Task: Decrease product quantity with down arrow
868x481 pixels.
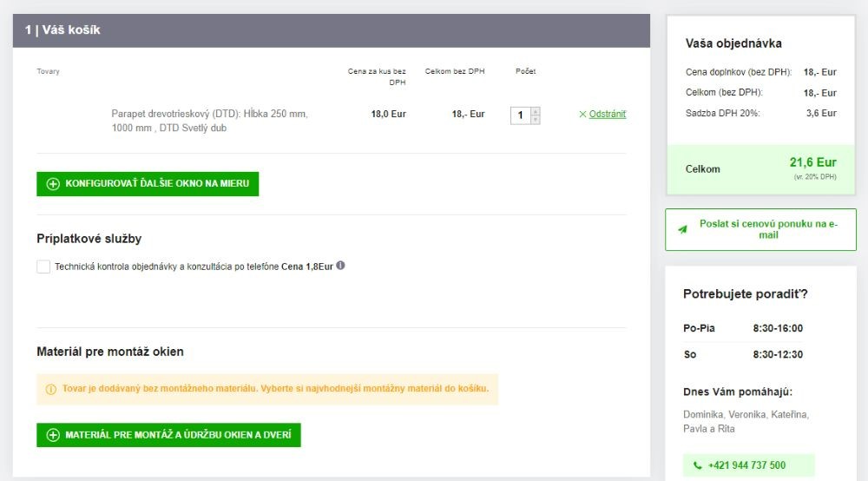Action: tap(535, 120)
